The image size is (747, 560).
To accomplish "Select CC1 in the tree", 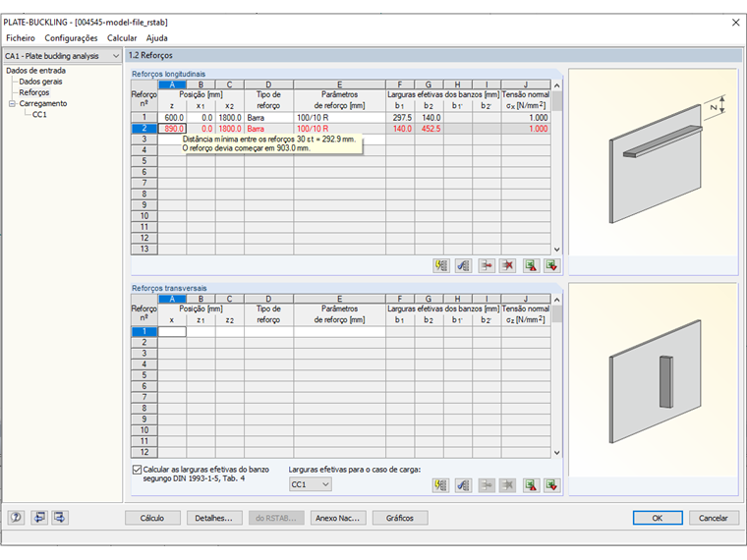I will point(39,114).
